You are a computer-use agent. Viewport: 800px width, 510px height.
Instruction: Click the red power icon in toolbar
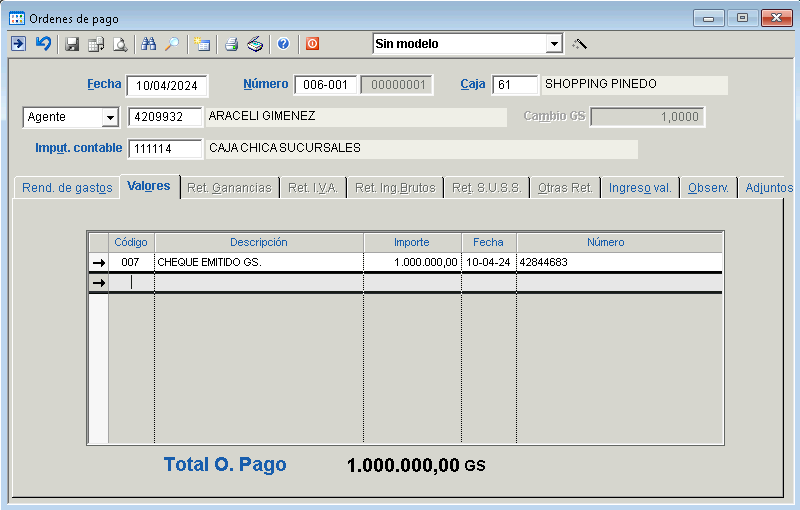312,44
